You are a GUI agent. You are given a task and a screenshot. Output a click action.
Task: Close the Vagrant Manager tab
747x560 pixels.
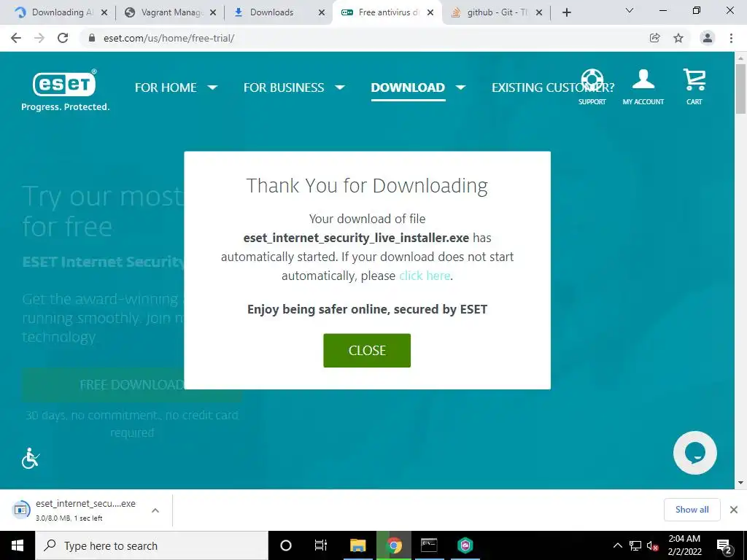pos(213,12)
